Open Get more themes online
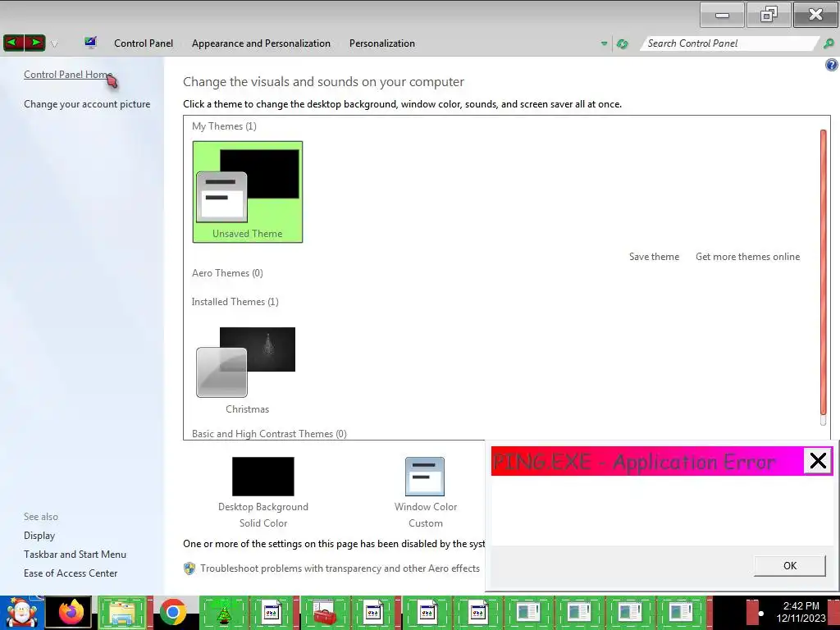This screenshot has height=630, width=840. (x=747, y=257)
